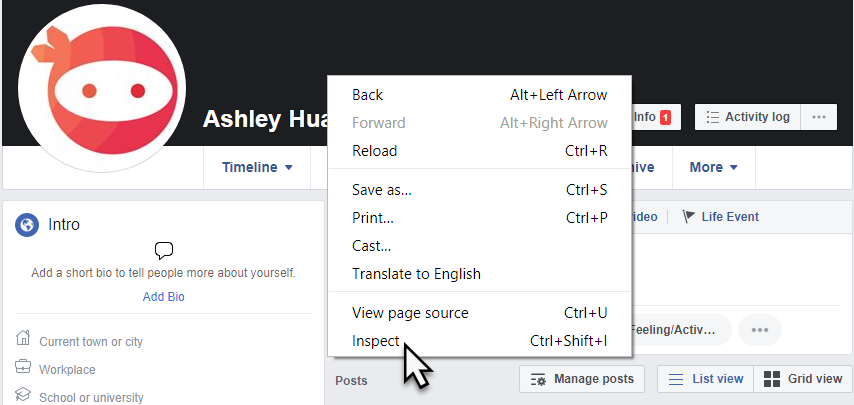This screenshot has height=405, width=854.
Task: Open the Activity log button
Action: [748, 117]
